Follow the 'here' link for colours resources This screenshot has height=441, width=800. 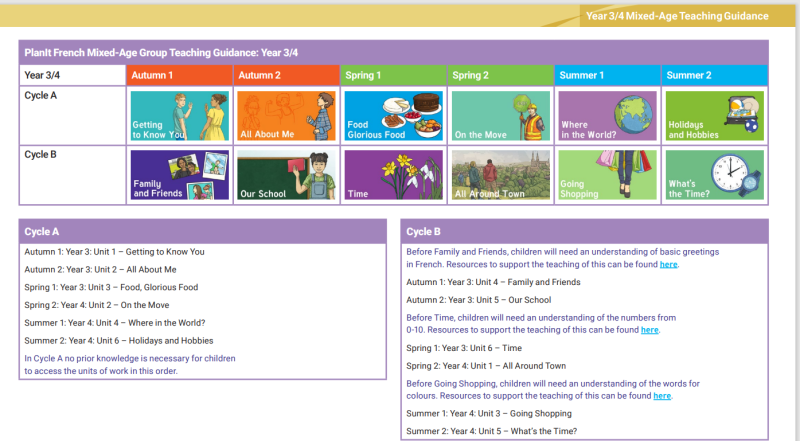click(662, 396)
